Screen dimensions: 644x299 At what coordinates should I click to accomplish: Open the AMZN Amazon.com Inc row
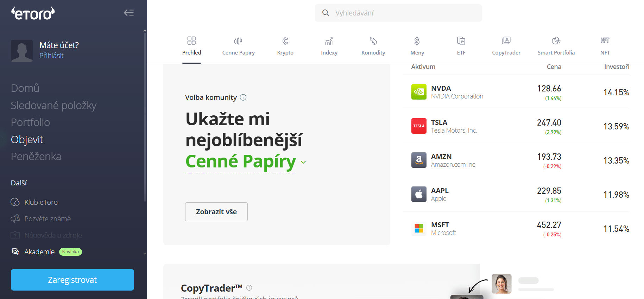516,160
